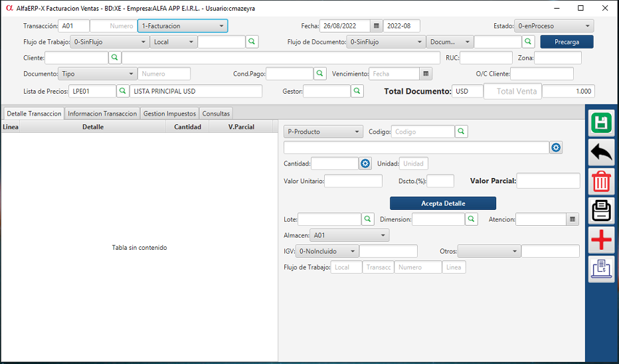
Task: Click the printer icon in sidebar
Action: (601, 211)
